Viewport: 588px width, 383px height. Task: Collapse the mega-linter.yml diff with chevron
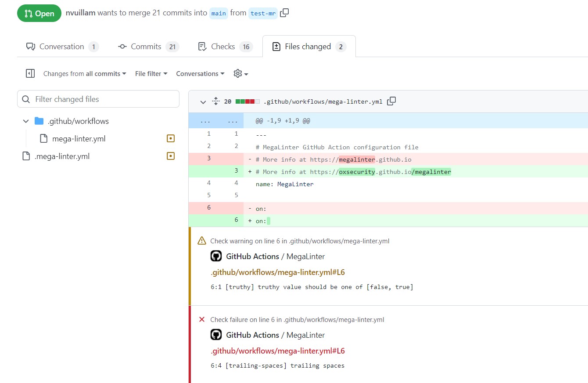203,102
